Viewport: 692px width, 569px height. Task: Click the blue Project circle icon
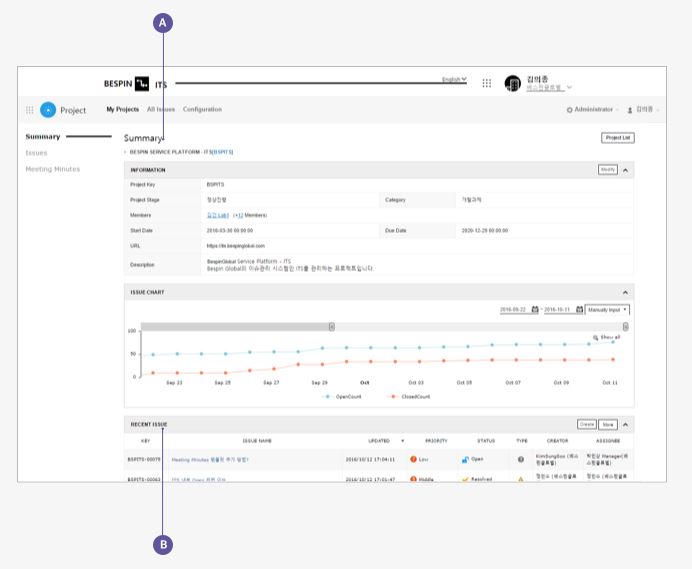[48, 110]
